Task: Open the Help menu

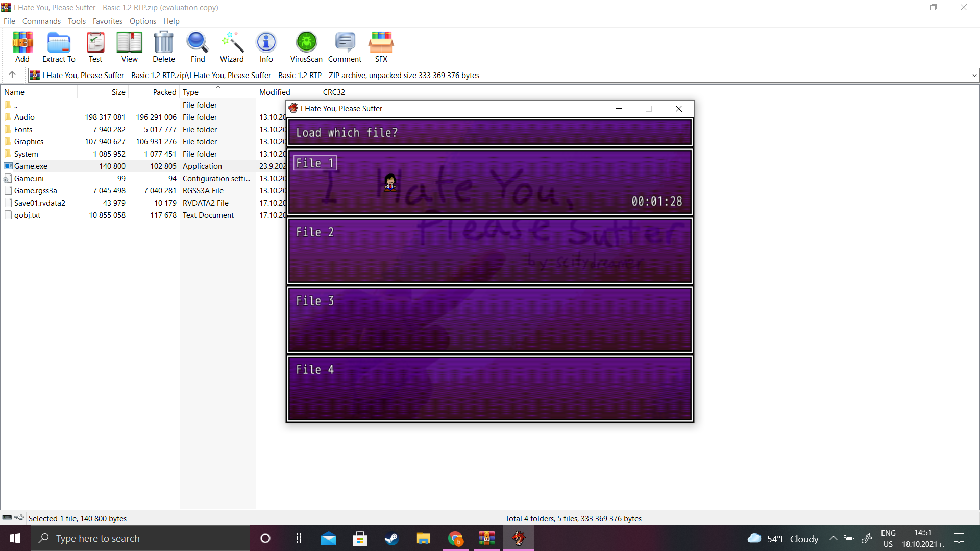Action: tap(171, 21)
